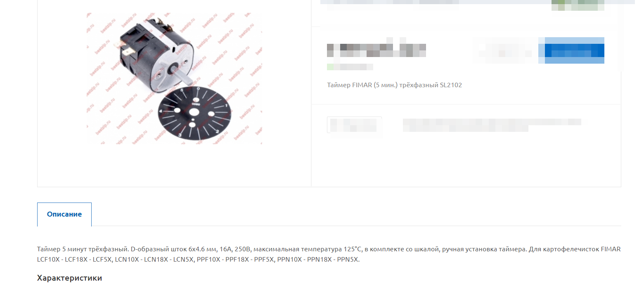Screen dimensions: 644x286
Task: Click the title Таймер FIMAR (5 мин.) трёхфазный SL2102
Action: click(394, 85)
